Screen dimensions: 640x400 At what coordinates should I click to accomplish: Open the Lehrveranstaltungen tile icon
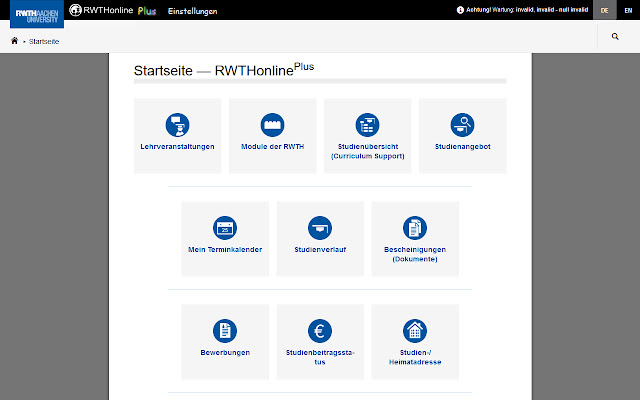point(177,124)
